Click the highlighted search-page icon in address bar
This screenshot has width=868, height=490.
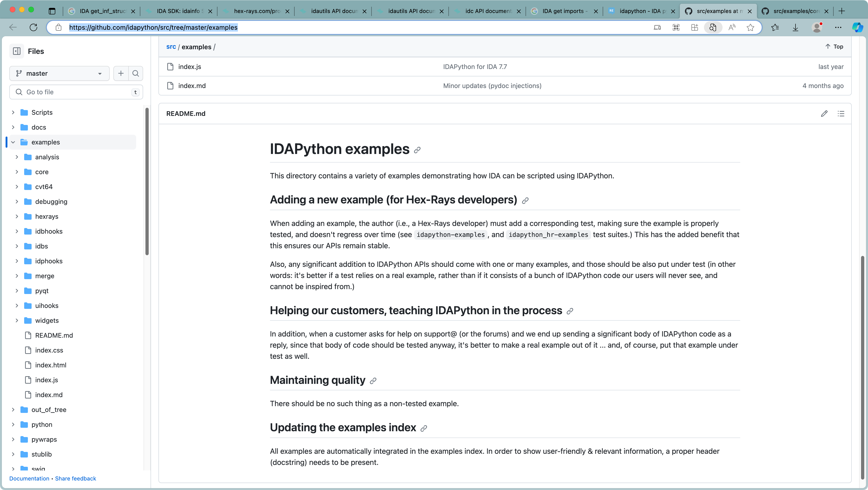coord(713,27)
